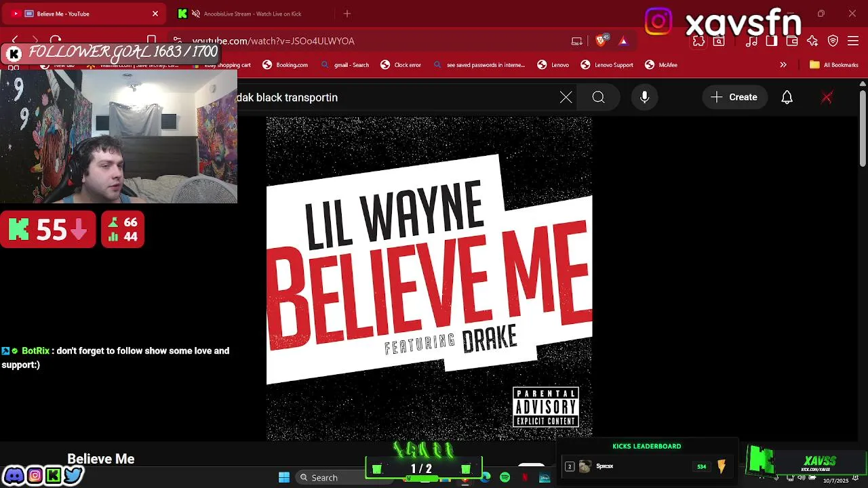Click the Believe Me album art video
Image resolution: width=868 pixels, height=488 pixels.
429,279
